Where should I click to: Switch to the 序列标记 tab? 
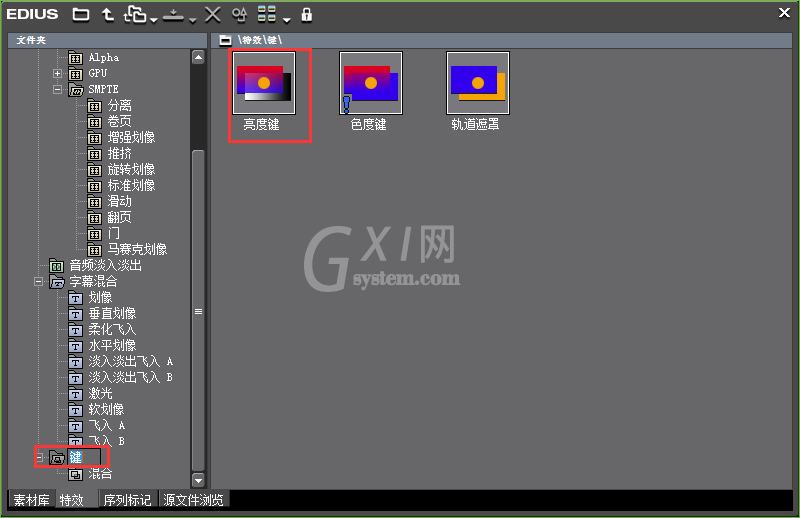click(x=128, y=500)
